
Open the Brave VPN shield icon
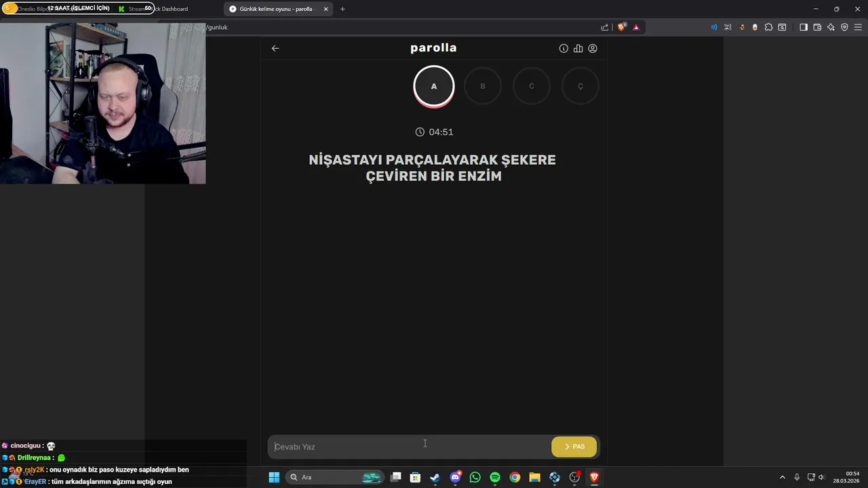(844, 27)
